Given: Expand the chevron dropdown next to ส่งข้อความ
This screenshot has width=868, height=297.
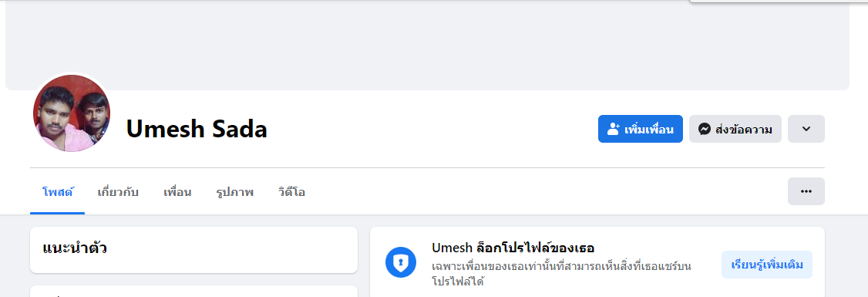Looking at the screenshot, I should click(806, 129).
